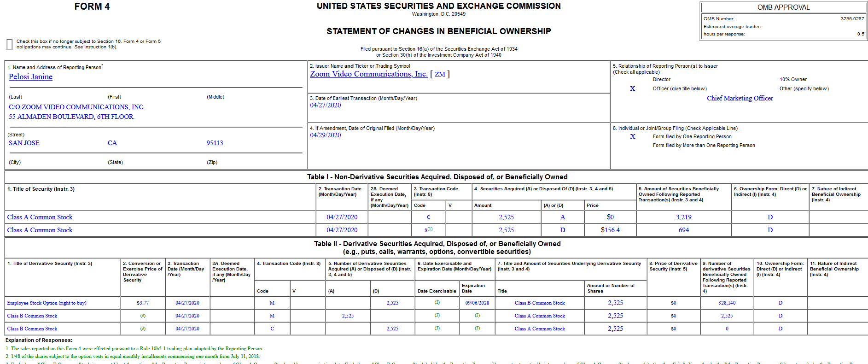Click Explanation of Responses heading

[39, 340]
